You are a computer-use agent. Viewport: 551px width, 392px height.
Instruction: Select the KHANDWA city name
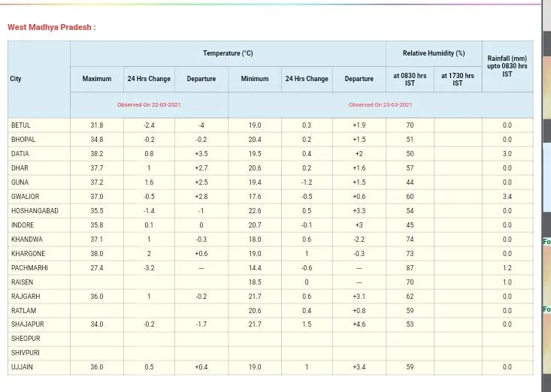[27, 240]
